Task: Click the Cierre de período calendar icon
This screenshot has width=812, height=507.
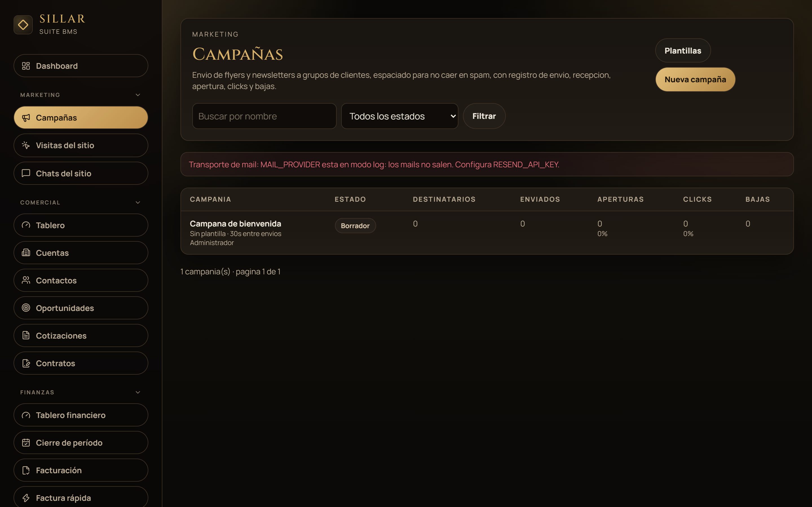Action: [x=26, y=442]
